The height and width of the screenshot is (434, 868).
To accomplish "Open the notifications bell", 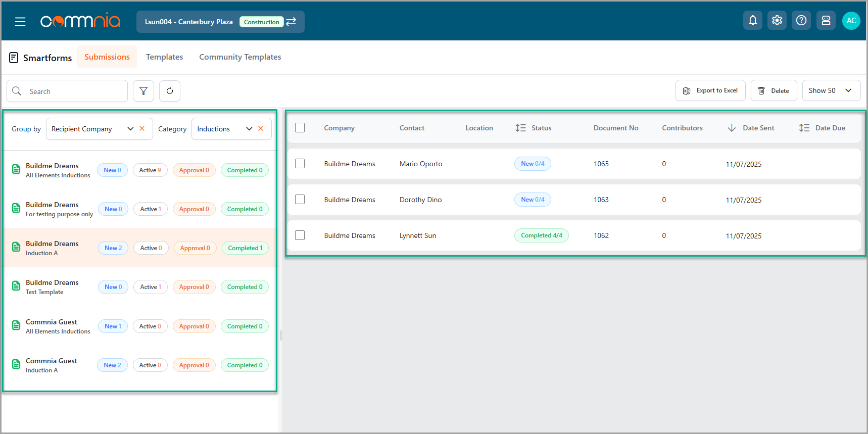I will click(753, 20).
